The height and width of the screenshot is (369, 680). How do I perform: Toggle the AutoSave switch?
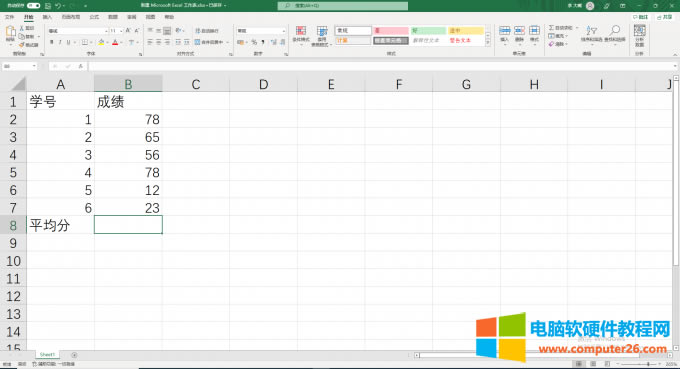[x=33, y=6]
